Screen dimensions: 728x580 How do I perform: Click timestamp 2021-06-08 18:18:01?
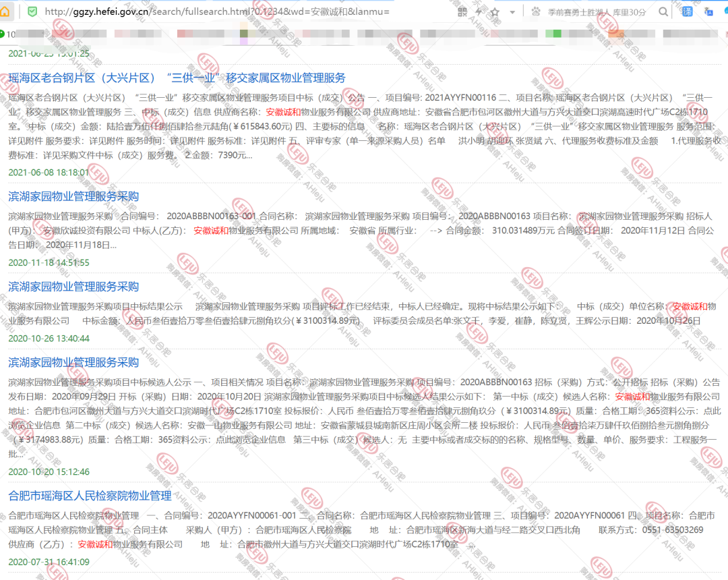pyautogui.click(x=49, y=172)
